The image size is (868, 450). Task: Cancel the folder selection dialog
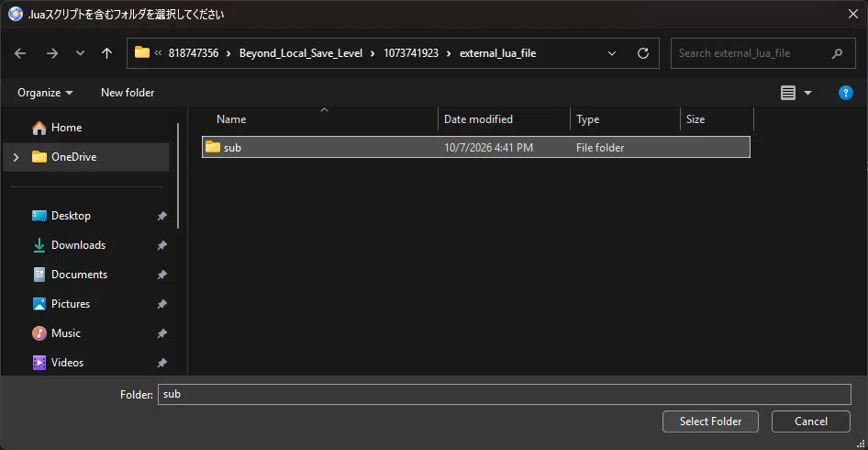point(811,422)
